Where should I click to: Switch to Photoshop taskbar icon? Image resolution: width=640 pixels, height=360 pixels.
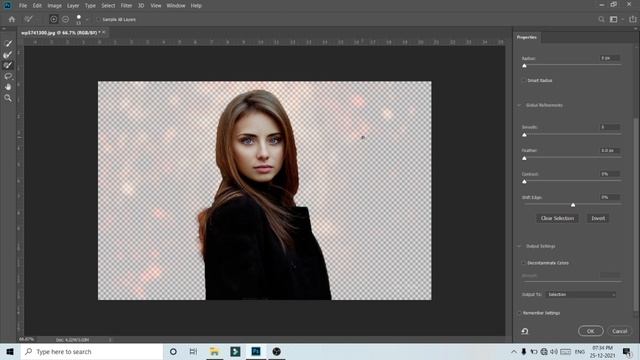[256, 351]
